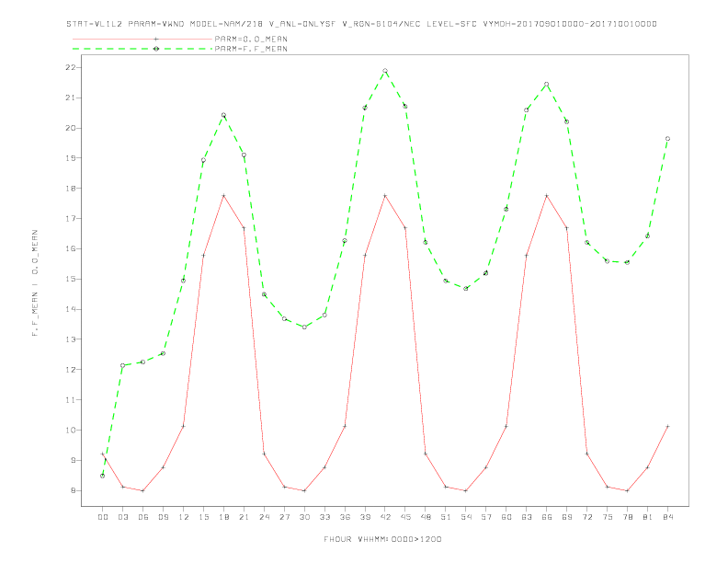Click the vertical axis title F.F_MEAN | O.O_MEAN

[x=35, y=283]
